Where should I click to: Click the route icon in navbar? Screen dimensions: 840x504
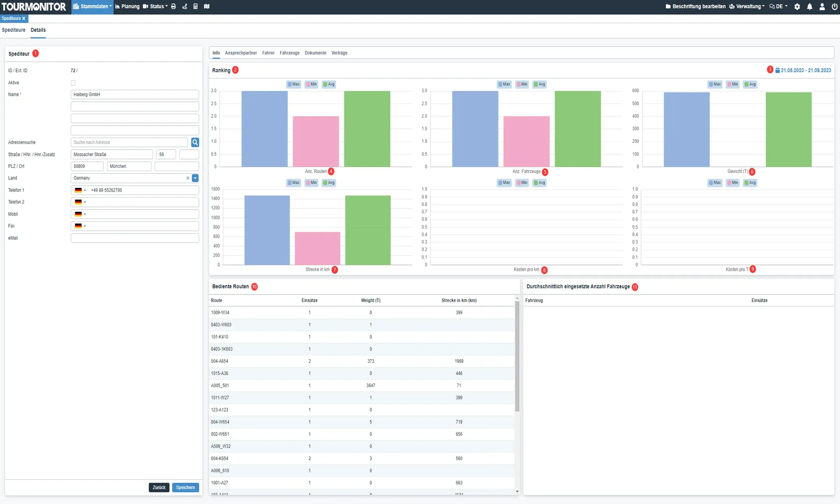[185, 6]
